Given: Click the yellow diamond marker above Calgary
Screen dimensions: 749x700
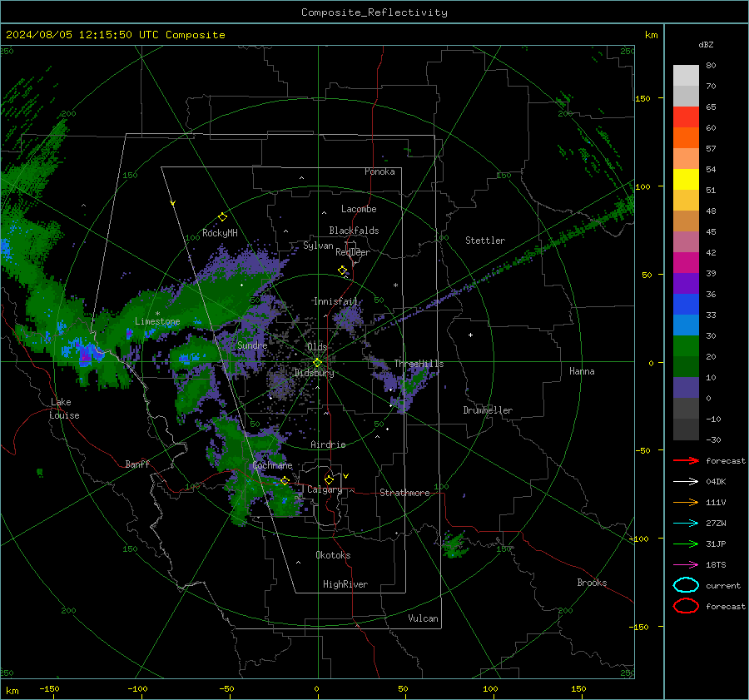Looking at the screenshot, I should tap(329, 479).
